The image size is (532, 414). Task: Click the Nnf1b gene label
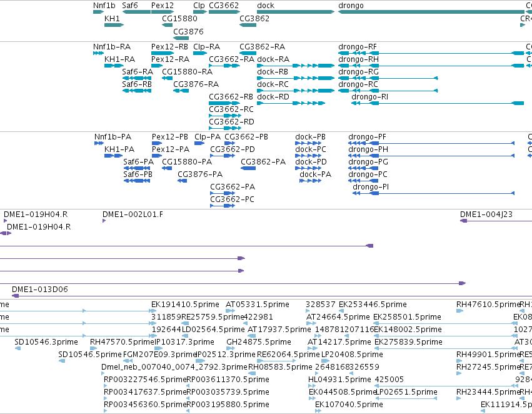tap(104, 6)
